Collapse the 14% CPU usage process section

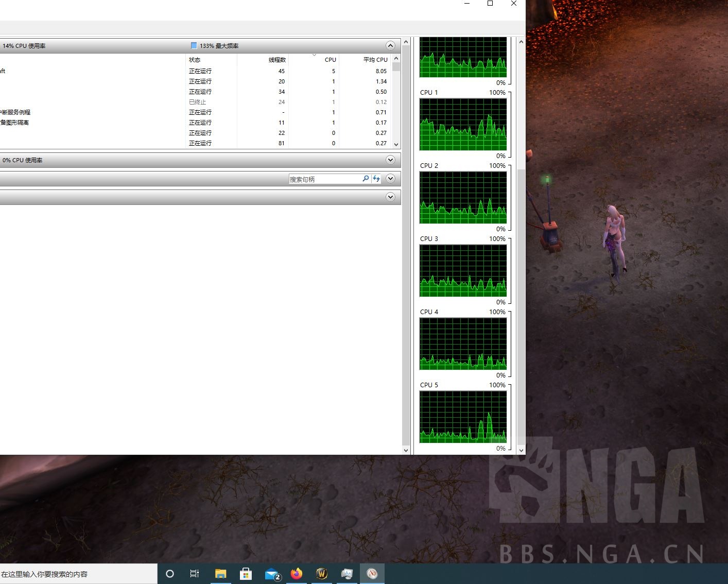coord(390,46)
